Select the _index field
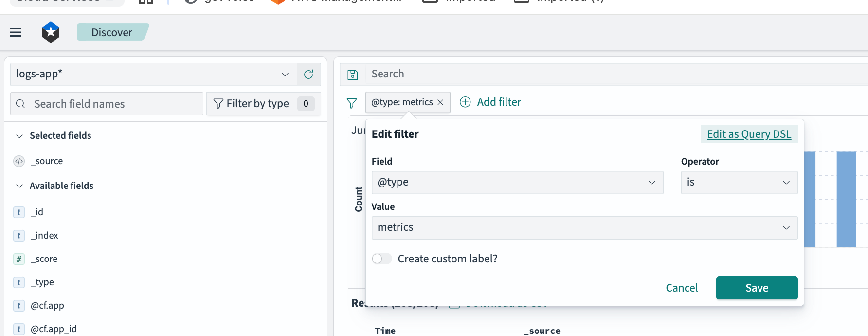 (44, 235)
